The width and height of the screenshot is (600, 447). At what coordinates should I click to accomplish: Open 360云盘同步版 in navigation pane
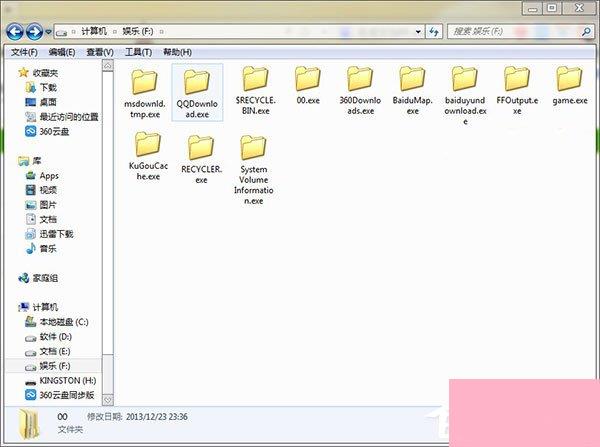pyautogui.click(x=60, y=395)
